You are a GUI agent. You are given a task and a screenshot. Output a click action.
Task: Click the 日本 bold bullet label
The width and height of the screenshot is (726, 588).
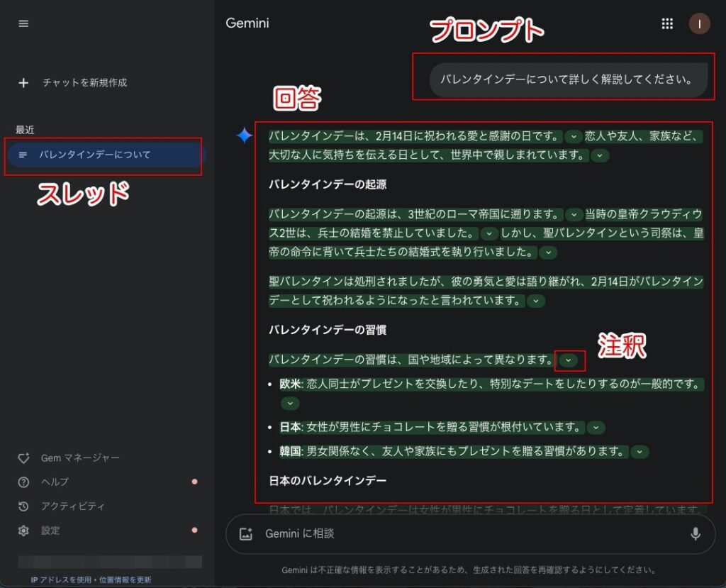coord(290,427)
